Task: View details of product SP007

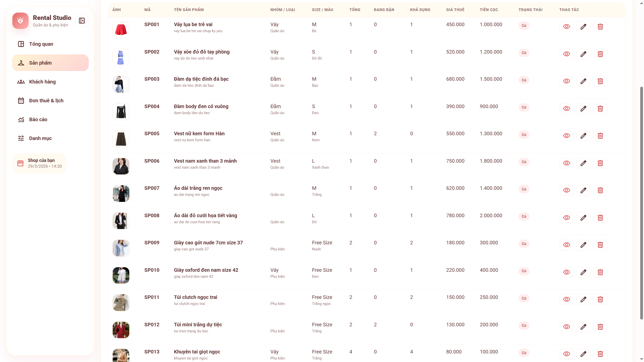Action: (x=567, y=190)
